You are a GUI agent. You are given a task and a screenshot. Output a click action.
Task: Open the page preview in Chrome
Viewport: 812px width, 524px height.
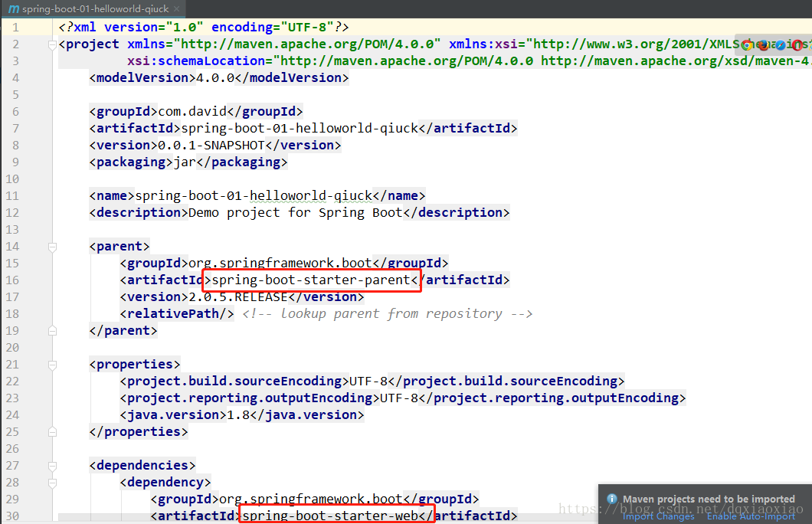click(746, 45)
